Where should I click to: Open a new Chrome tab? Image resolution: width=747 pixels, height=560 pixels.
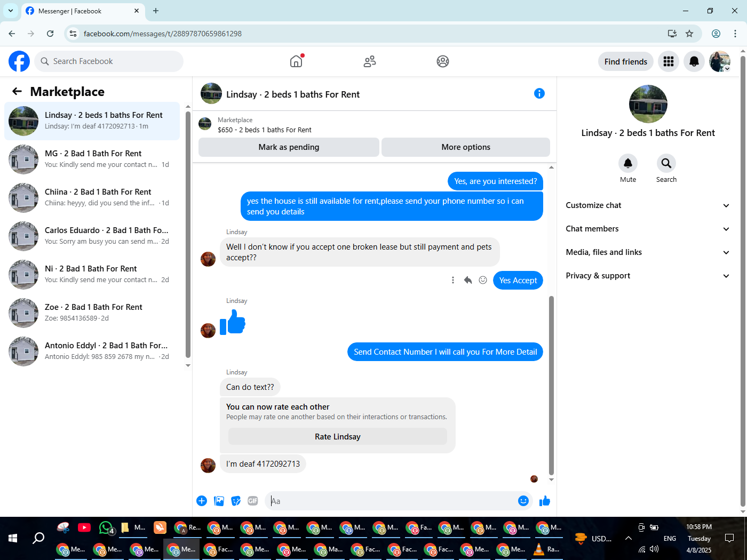(156, 11)
